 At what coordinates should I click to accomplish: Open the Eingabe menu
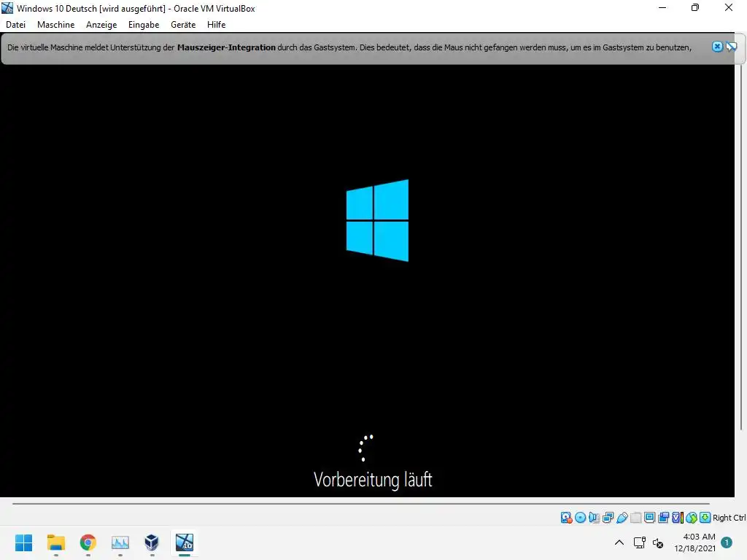click(144, 25)
